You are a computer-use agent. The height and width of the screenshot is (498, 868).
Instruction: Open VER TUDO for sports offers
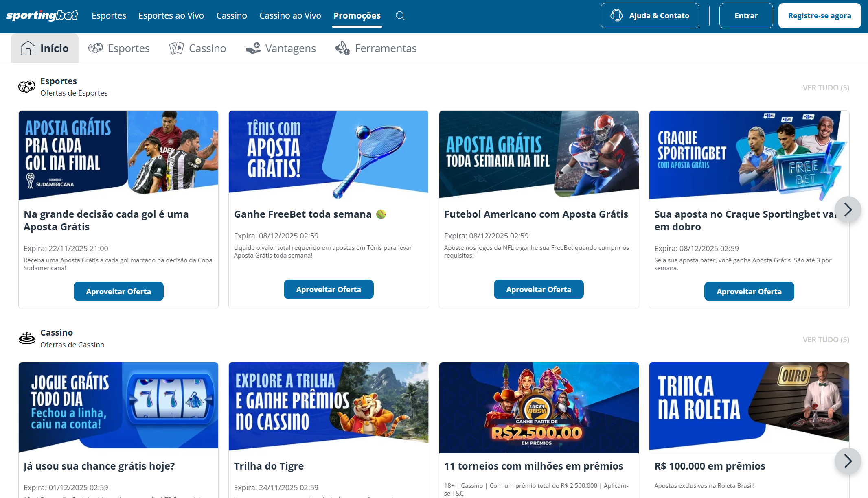[825, 87]
